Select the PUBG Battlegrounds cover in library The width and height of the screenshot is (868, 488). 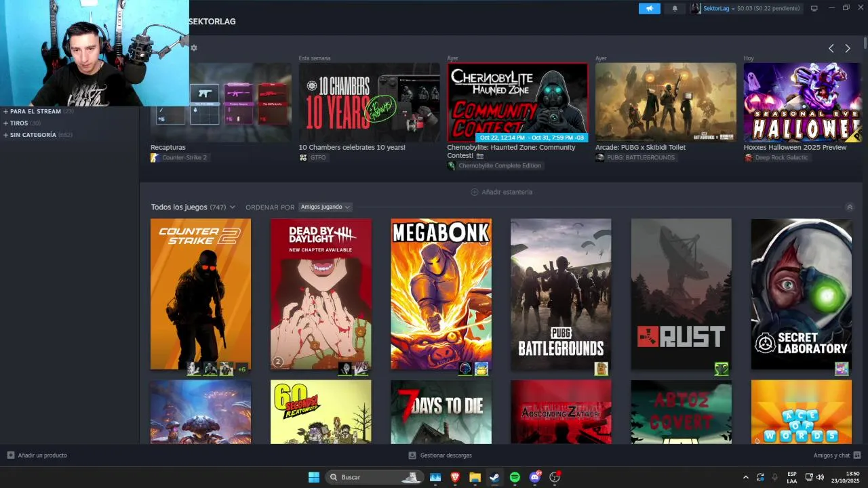pyautogui.click(x=561, y=294)
